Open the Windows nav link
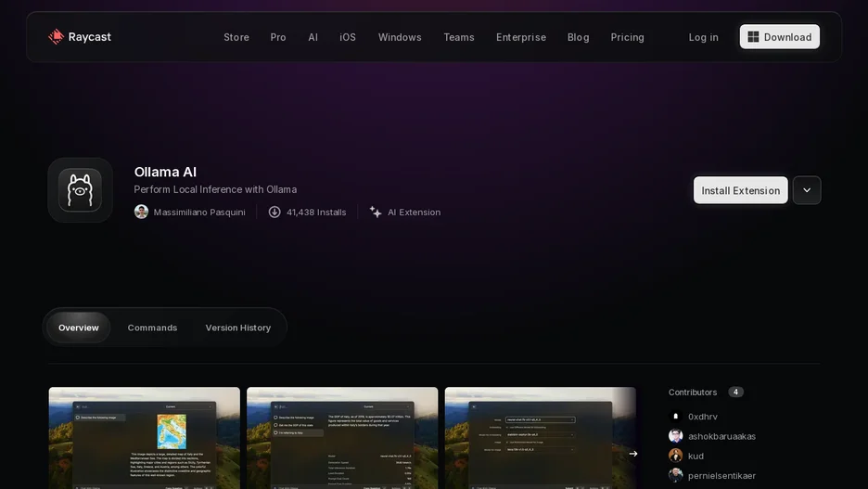 pos(400,37)
